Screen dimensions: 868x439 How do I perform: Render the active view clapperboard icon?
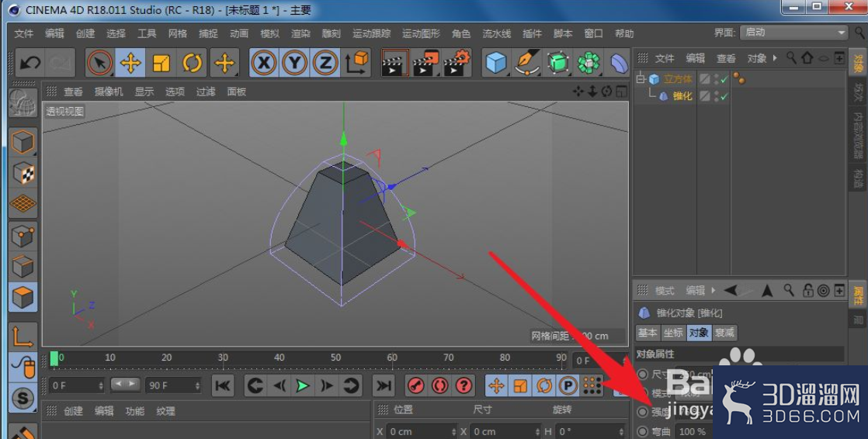[394, 63]
